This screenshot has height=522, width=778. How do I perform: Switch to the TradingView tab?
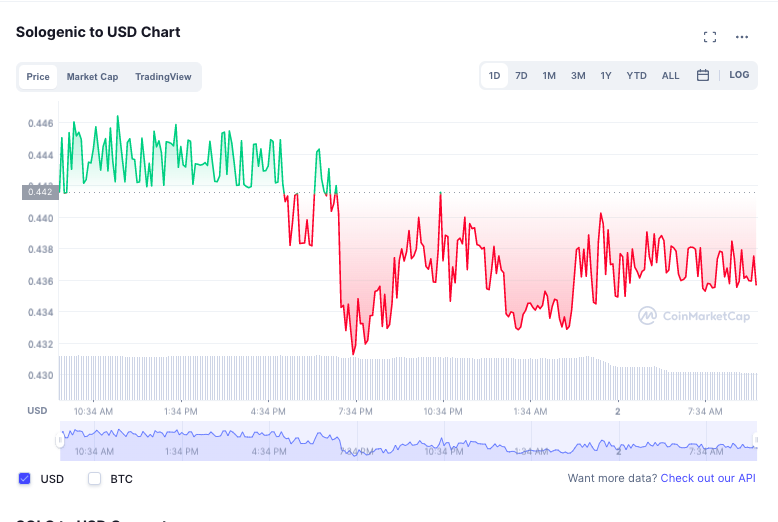[x=163, y=77]
